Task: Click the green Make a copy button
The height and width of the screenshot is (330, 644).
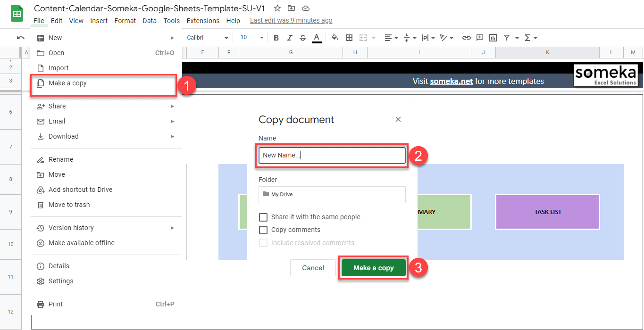Action: click(374, 268)
